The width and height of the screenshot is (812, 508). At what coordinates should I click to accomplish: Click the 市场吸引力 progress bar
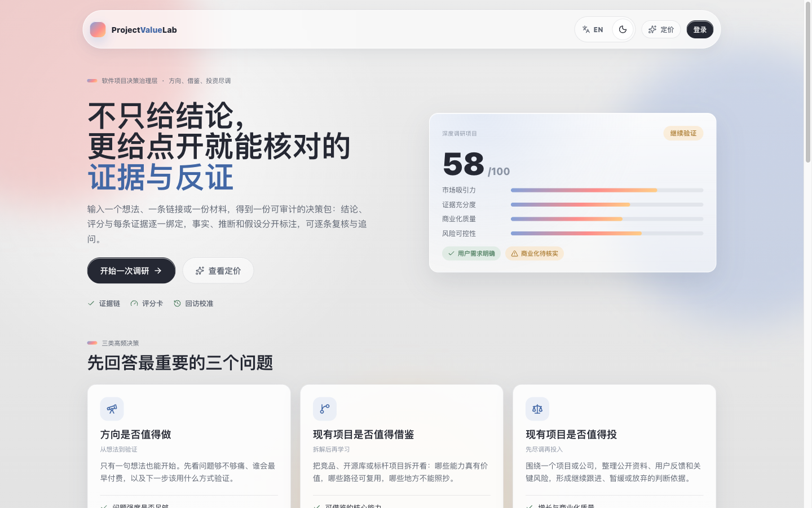point(607,190)
